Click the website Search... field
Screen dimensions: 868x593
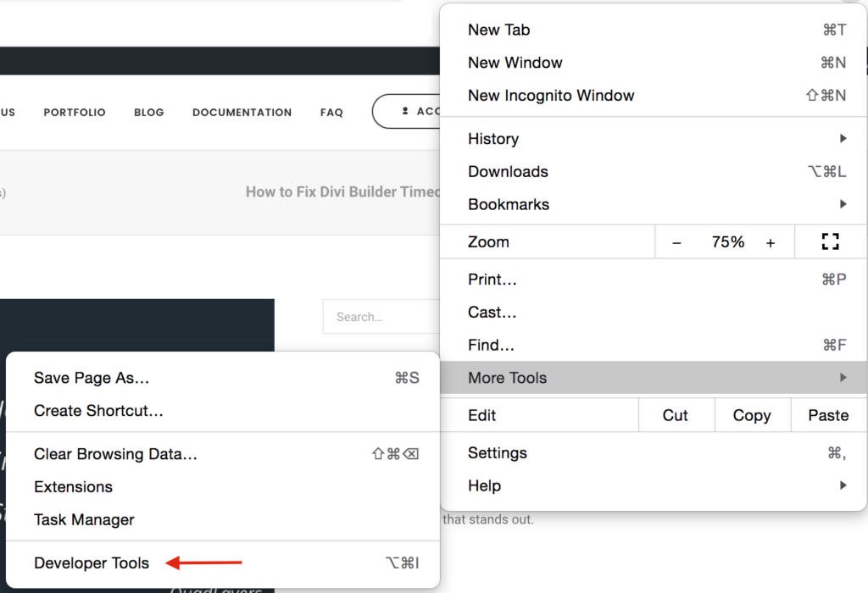[x=381, y=317]
